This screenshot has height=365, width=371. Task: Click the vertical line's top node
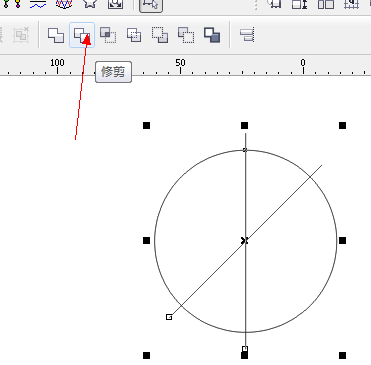[x=245, y=150]
